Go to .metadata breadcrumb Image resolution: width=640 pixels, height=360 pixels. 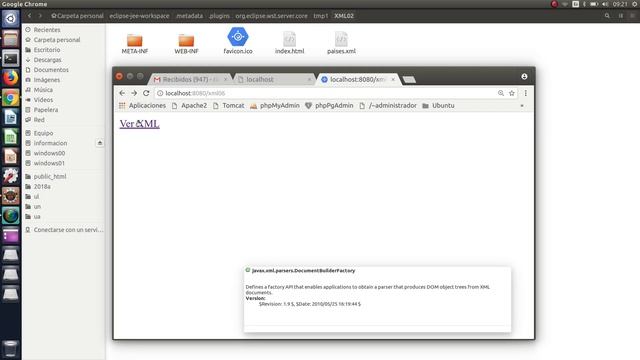(189, 16)
